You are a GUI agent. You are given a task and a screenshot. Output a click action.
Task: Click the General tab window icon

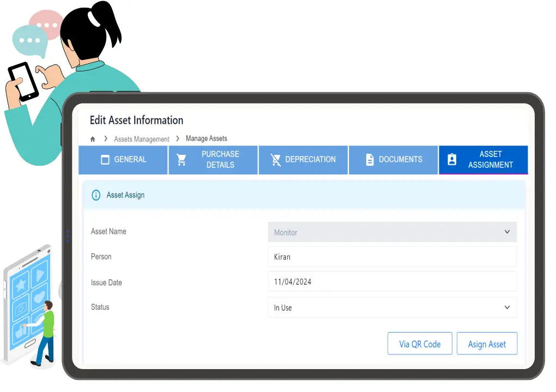click(x=105, y=160)
